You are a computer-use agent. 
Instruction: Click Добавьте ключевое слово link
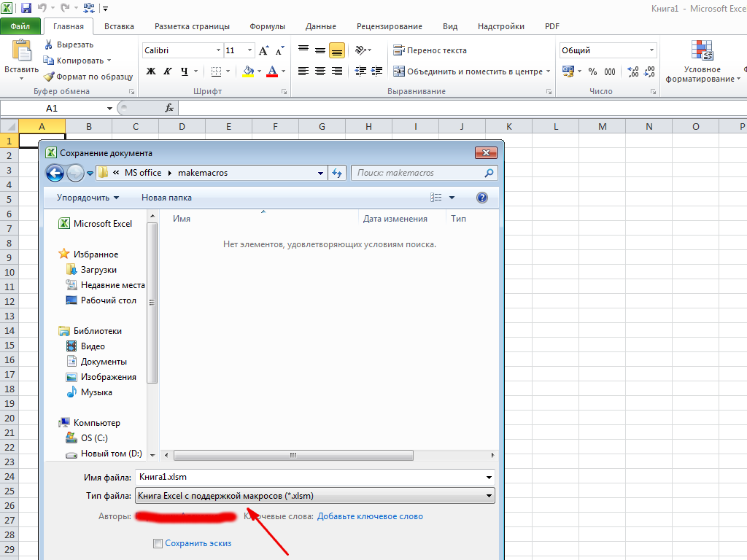pos(370,516)
